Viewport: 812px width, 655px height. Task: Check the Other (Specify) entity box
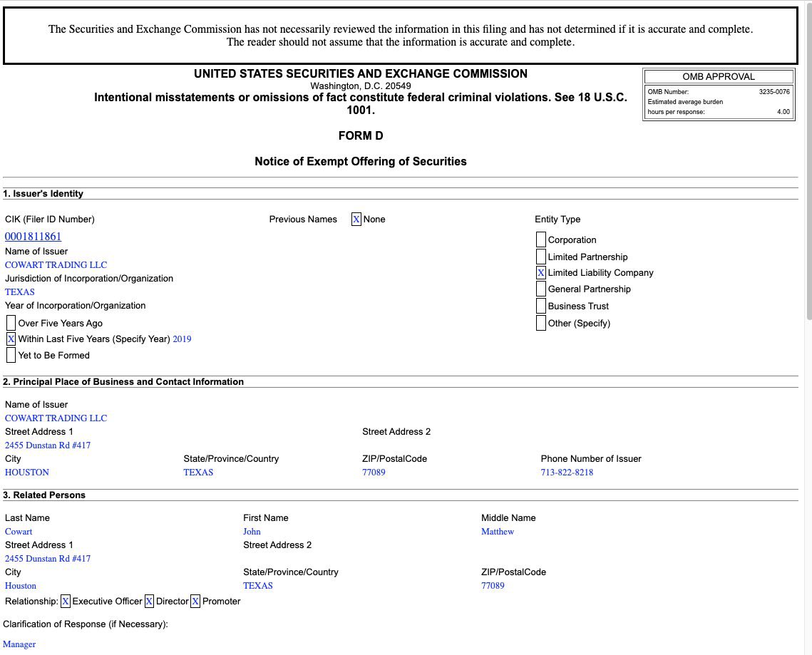coord(540,323)
